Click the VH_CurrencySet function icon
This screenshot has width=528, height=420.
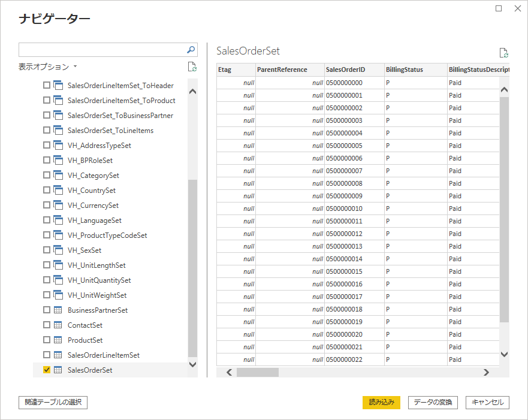(x=58, y=206)
